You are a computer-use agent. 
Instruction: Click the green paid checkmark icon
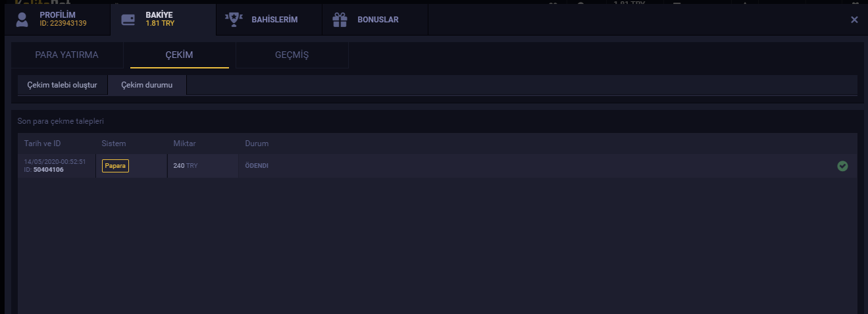[842, 166]
